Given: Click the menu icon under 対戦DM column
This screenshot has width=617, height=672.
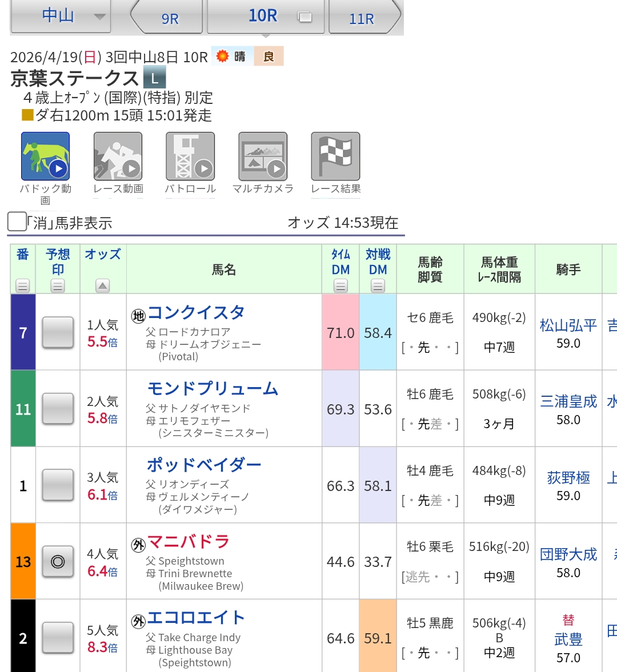Looking at the screenshot, I should (378, 286).
